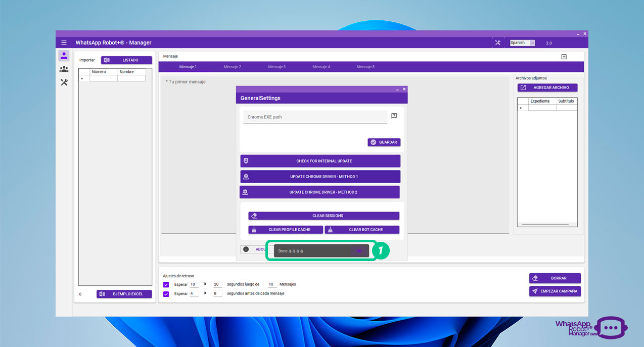The image size is (644, 347).
Task: Click the empty Expediente cell in first row
Action: pyautogui.click(x=542, y=108)
